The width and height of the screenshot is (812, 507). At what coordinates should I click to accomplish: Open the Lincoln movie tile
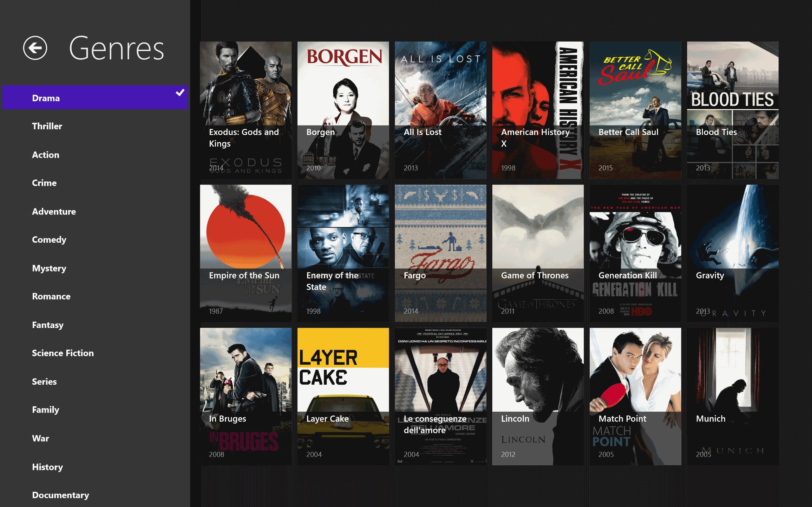point(538,396)
